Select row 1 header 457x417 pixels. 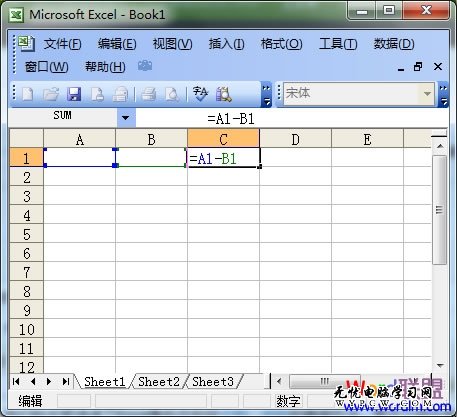pos(27,158)
